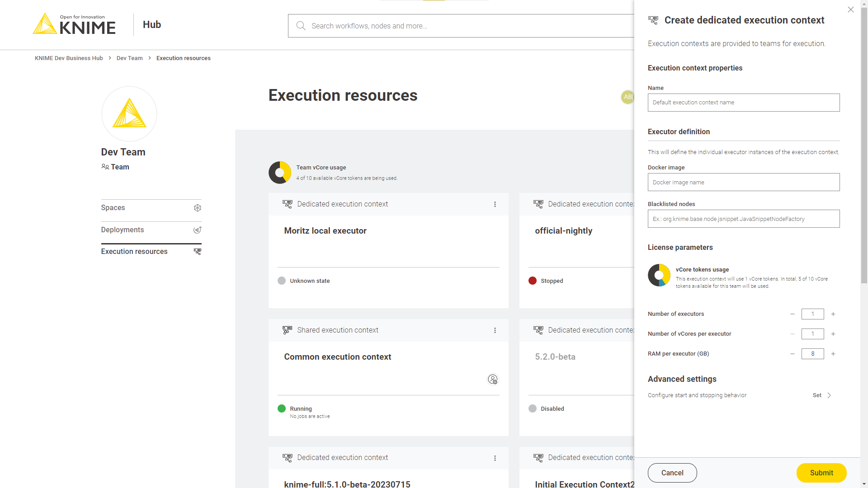
Task: Click the Dev Team avatar image
Action: pos(129,114)
